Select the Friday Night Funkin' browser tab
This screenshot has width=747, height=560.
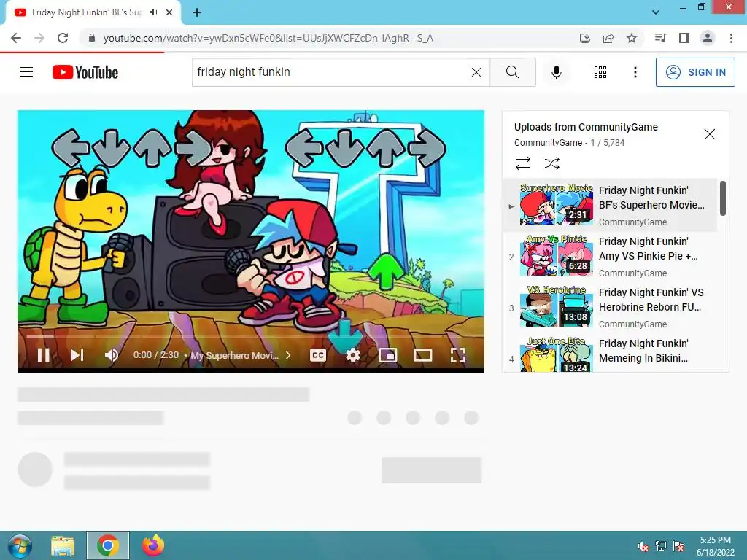93,12
